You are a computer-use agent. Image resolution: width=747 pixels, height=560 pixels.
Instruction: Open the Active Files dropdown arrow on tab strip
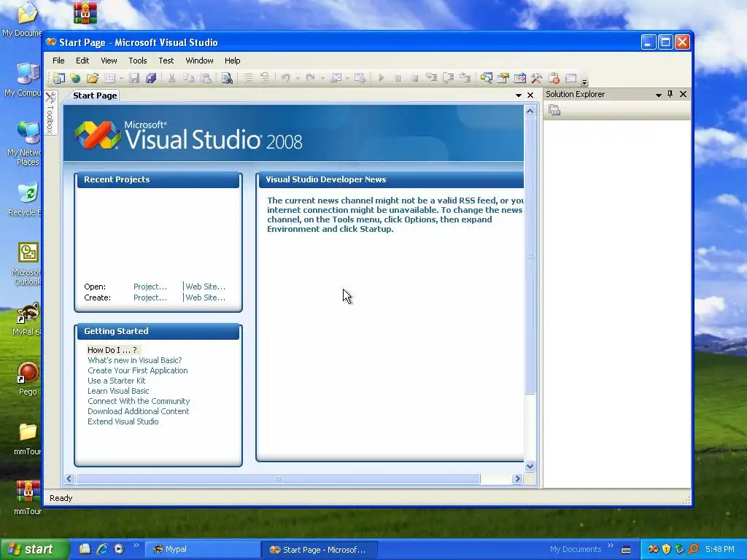pyautogui.click(x=519, y=96)
